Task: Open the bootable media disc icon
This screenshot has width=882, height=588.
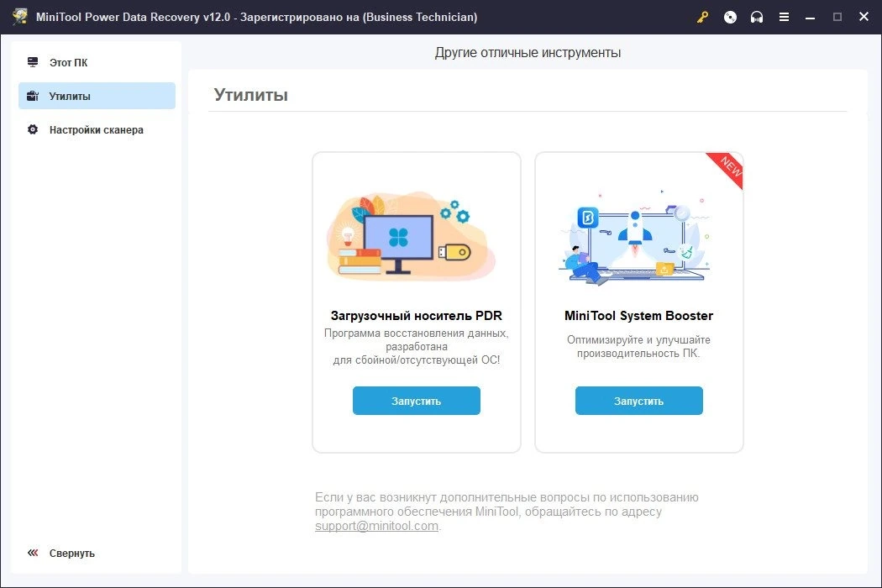Action: (x=730, y=17)
